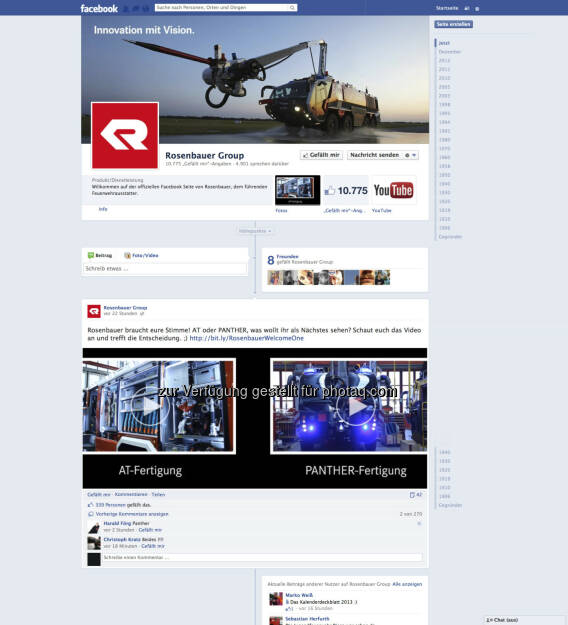Click Teilen under the video post
The image size is (568, 625).
pos(158,494)
